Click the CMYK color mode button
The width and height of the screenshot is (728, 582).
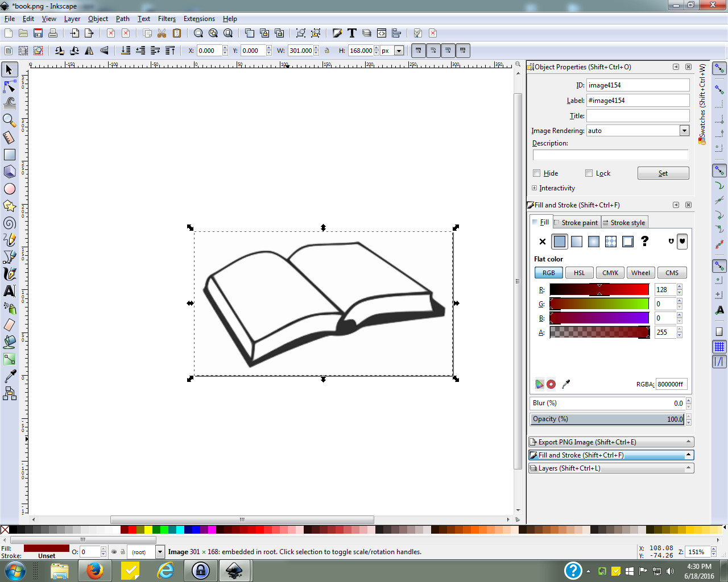click(609, 272)
